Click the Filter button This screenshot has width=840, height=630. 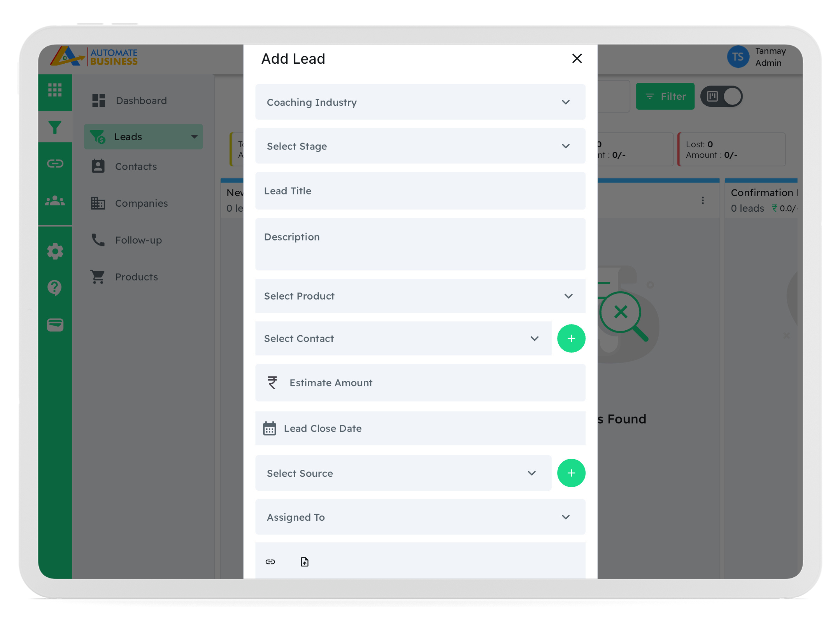[665, 97]
